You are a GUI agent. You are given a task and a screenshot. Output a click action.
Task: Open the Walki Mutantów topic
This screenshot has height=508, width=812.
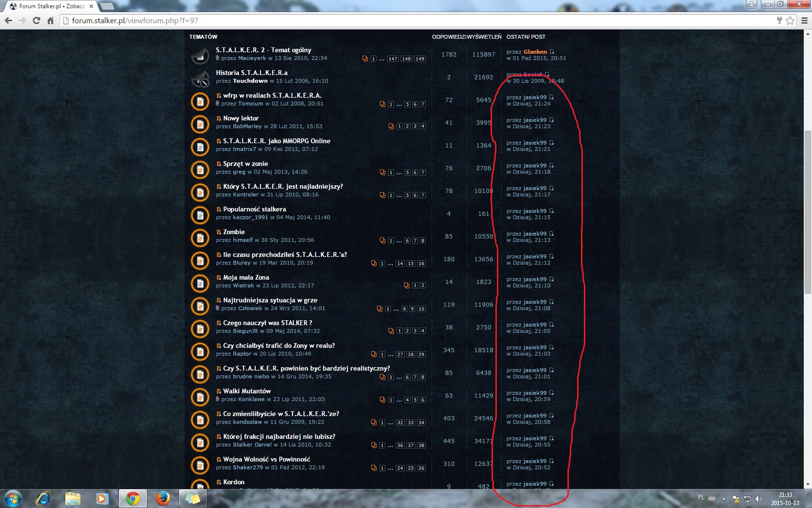(x=246, y=391)
